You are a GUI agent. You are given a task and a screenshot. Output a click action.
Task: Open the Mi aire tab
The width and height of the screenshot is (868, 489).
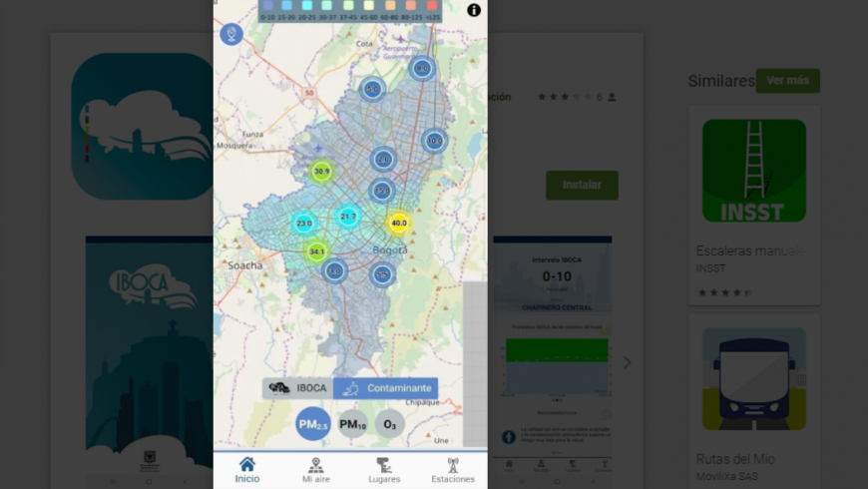pyautogui.click(x=316, y=470)
